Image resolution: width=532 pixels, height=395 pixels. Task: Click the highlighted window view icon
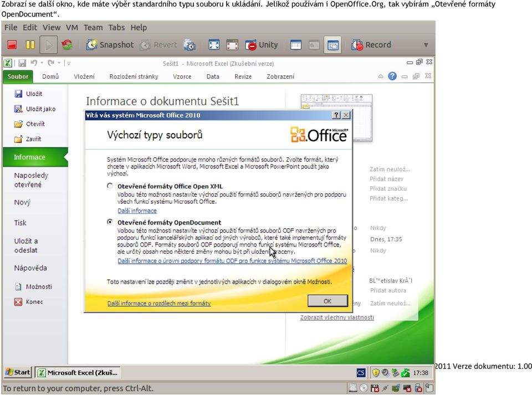[332, 45]
